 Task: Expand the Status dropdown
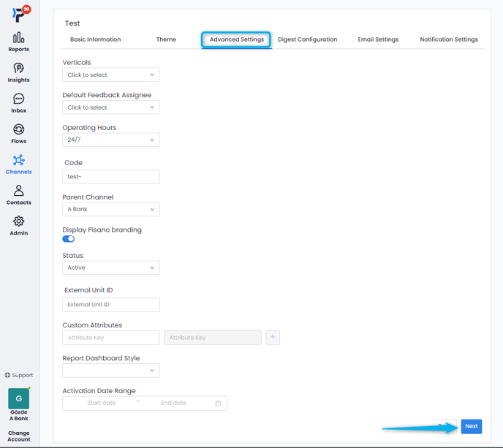(111, 267)
